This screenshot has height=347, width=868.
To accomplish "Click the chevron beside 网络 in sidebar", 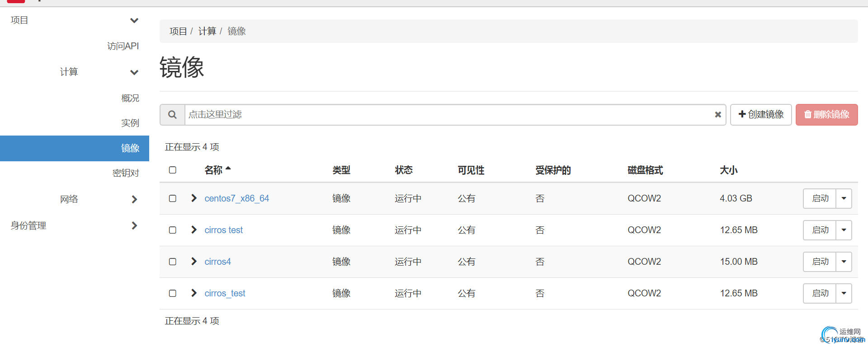I will click(x=134, y=199).
